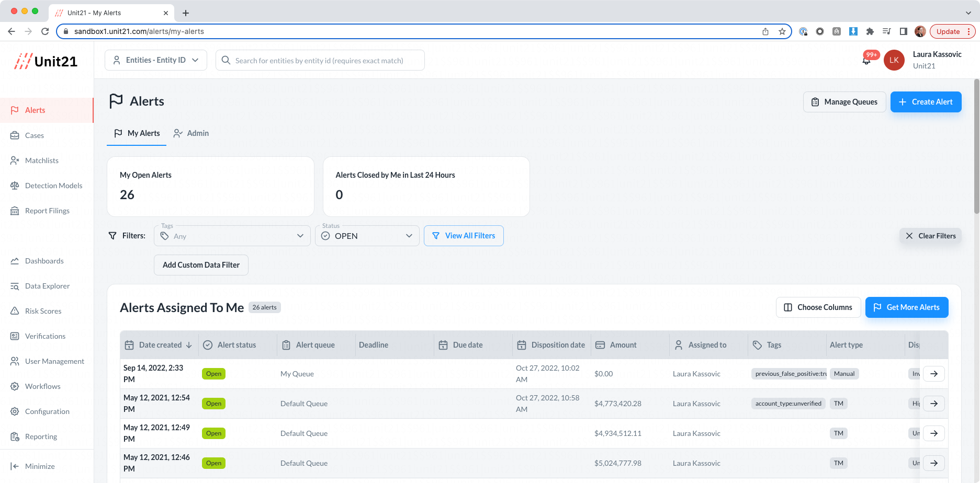Open the Alerts section in sidebar
Image resolution: width=980 pixels, height=483 pixels.
coord(47,110)
